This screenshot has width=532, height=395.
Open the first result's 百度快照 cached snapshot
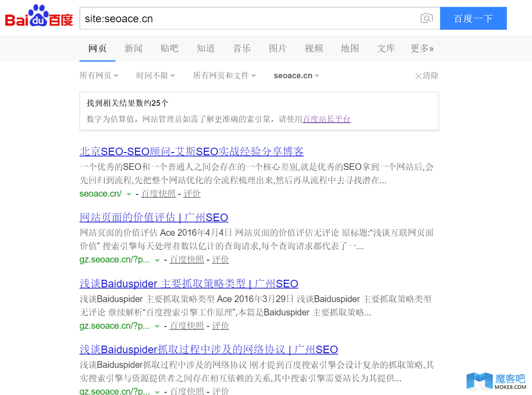158,194
